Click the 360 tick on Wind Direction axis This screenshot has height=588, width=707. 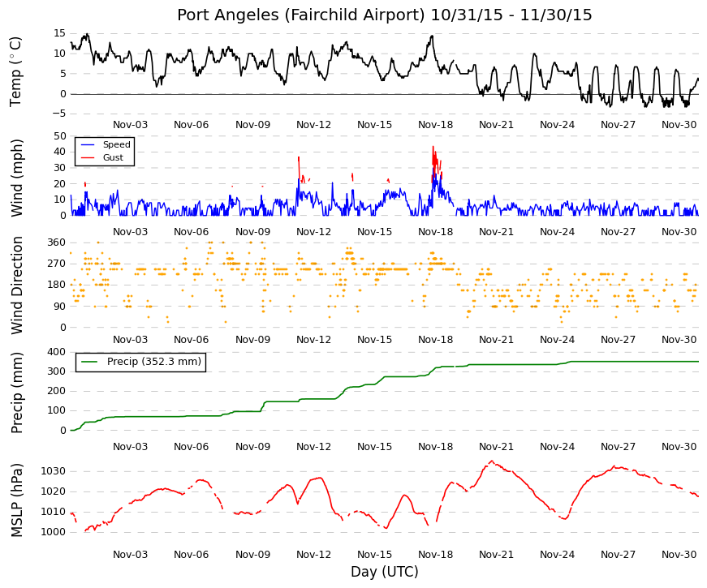click(x=56, y=242)
